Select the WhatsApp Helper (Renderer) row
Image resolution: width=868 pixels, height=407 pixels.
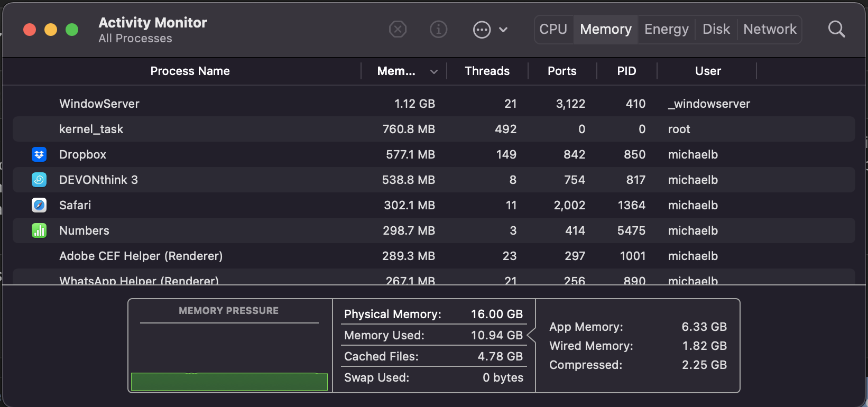pos(433,277)
